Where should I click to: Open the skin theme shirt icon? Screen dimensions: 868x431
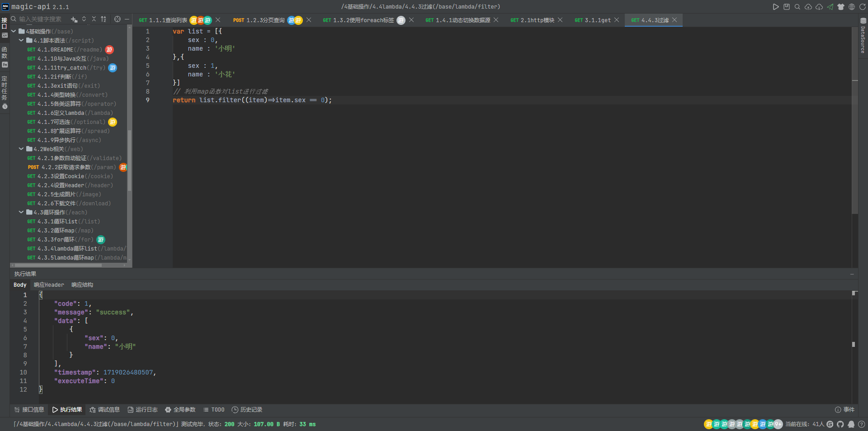click(841, 7)
